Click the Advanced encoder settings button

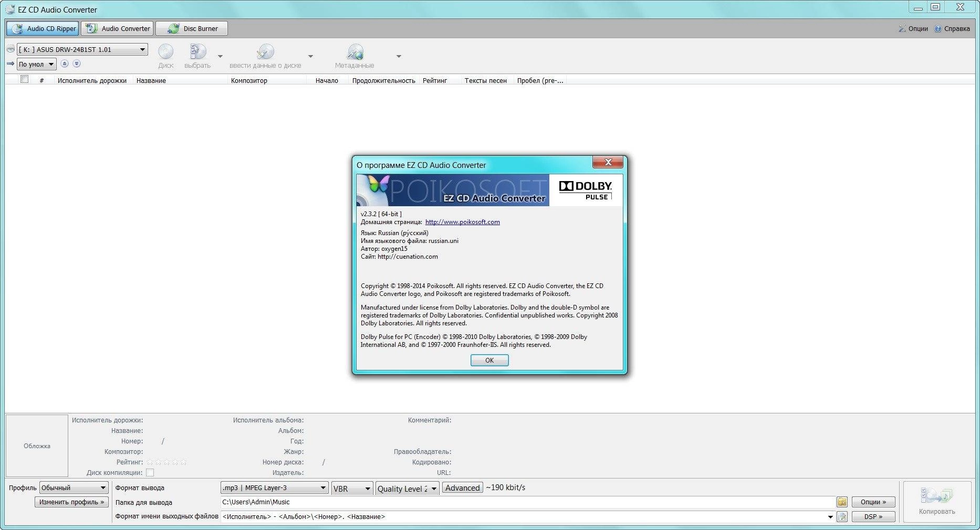point(462,487)
